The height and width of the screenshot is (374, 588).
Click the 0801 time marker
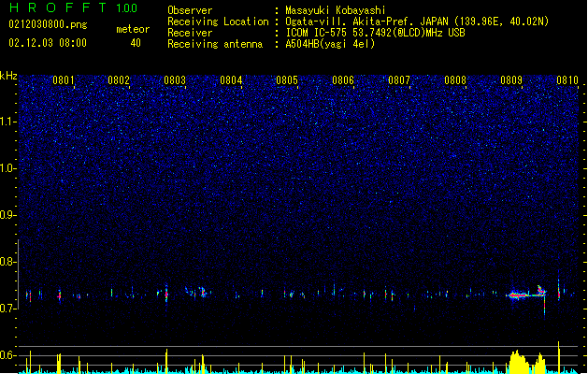click(x=64, y=80)
